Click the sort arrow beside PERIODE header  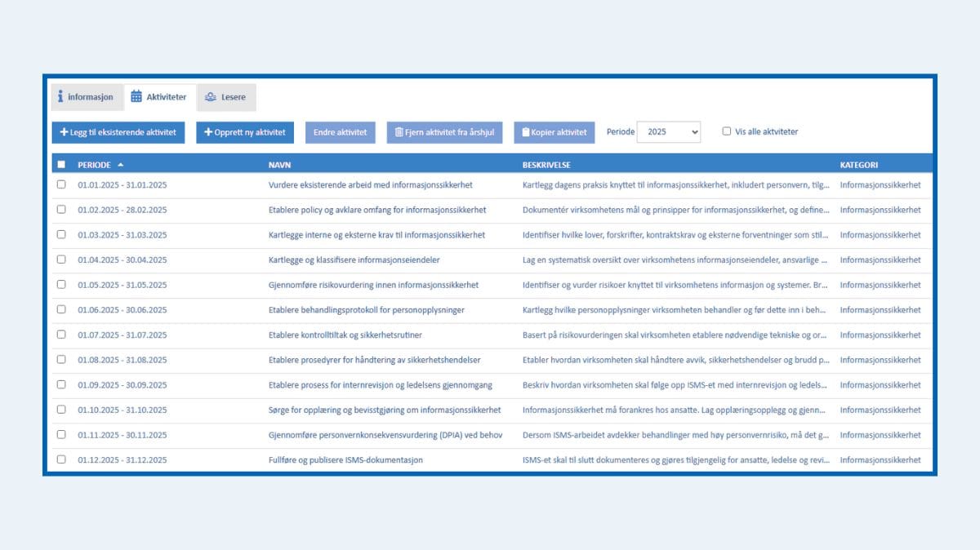(x=121, y=165)
